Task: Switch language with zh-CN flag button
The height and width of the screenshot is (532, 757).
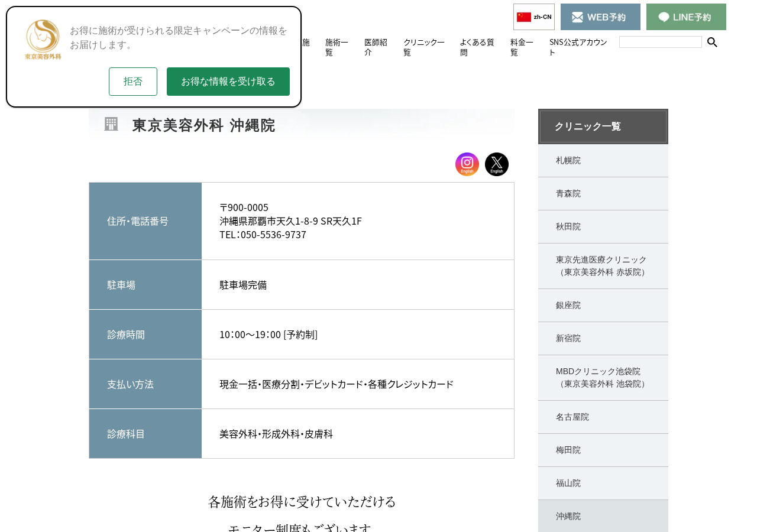Action: 534,17
